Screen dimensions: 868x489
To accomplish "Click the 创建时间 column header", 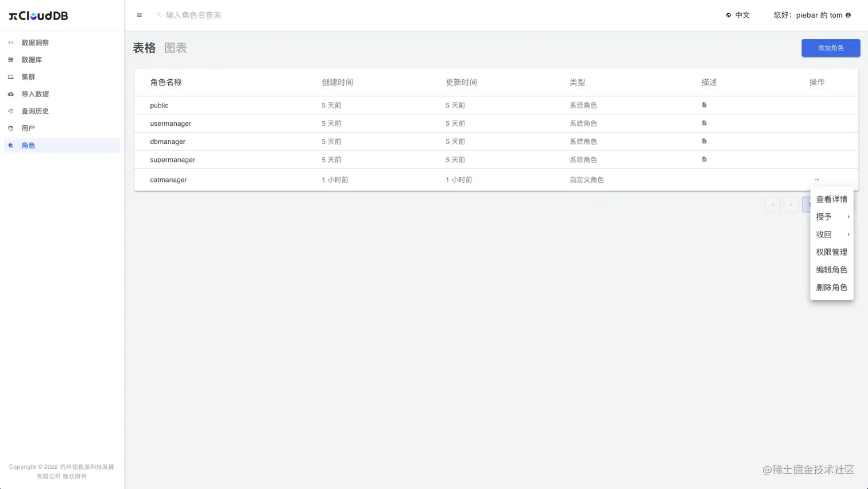I will pos(338,83).
